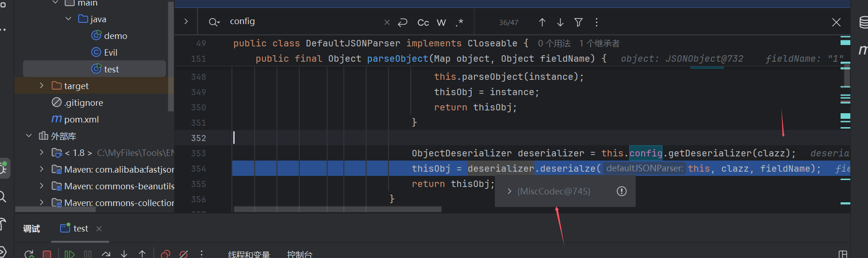Close the find bar
The height and width of the screenshot is (258, 868).
click(x=836, y=22)
